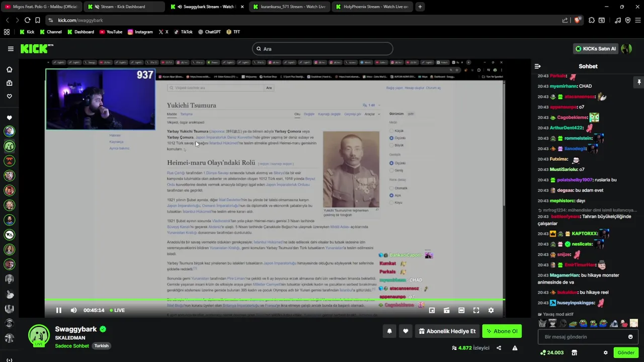The image size is (644, 362).
Task: Open the TikTok bookmark
Action: pyautogui.click(x=183, y=32)
